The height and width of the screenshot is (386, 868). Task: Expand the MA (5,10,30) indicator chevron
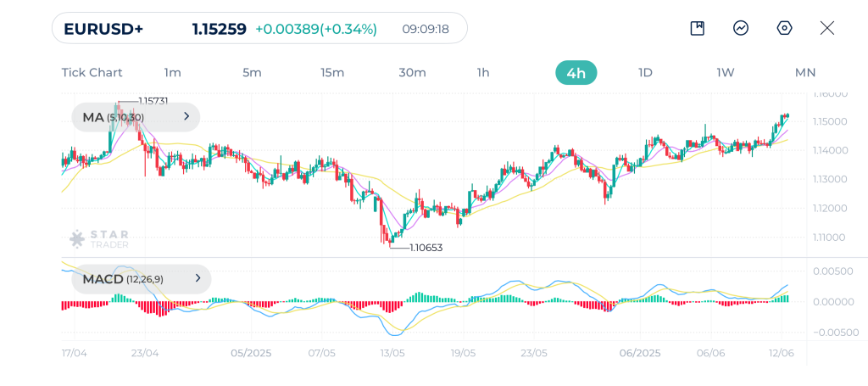click(x=186, y=117)
